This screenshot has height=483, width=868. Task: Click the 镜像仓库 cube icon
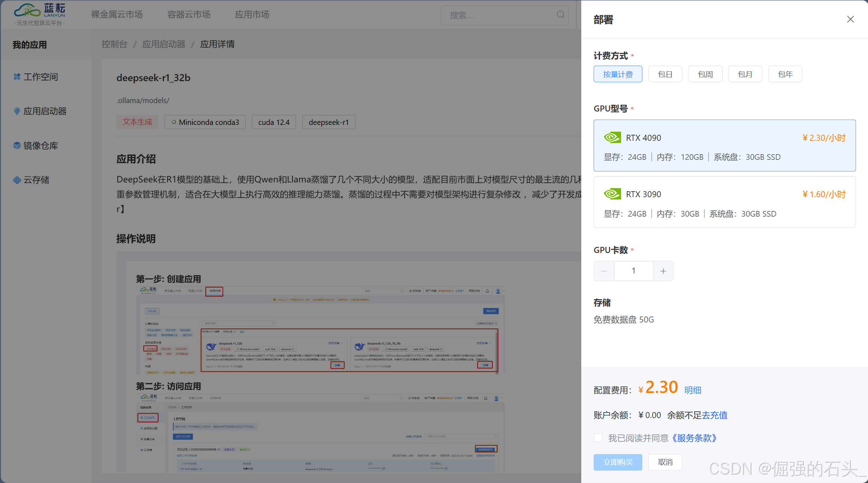17,145
